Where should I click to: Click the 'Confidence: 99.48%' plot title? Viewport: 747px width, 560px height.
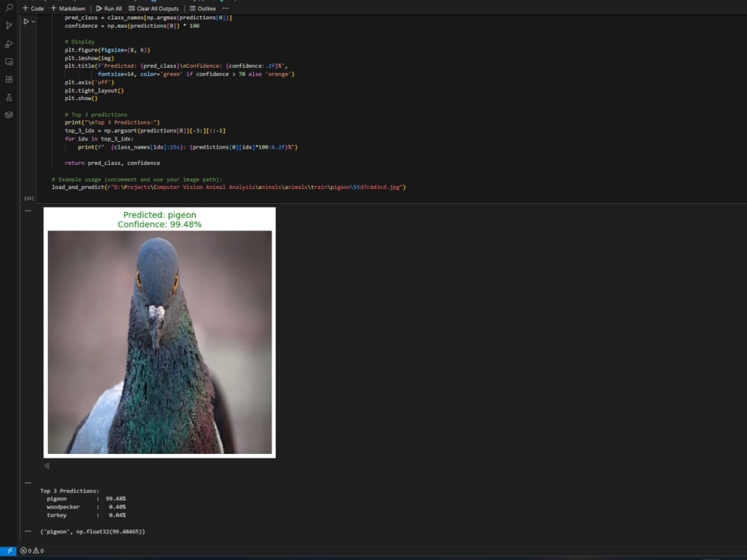160,224
